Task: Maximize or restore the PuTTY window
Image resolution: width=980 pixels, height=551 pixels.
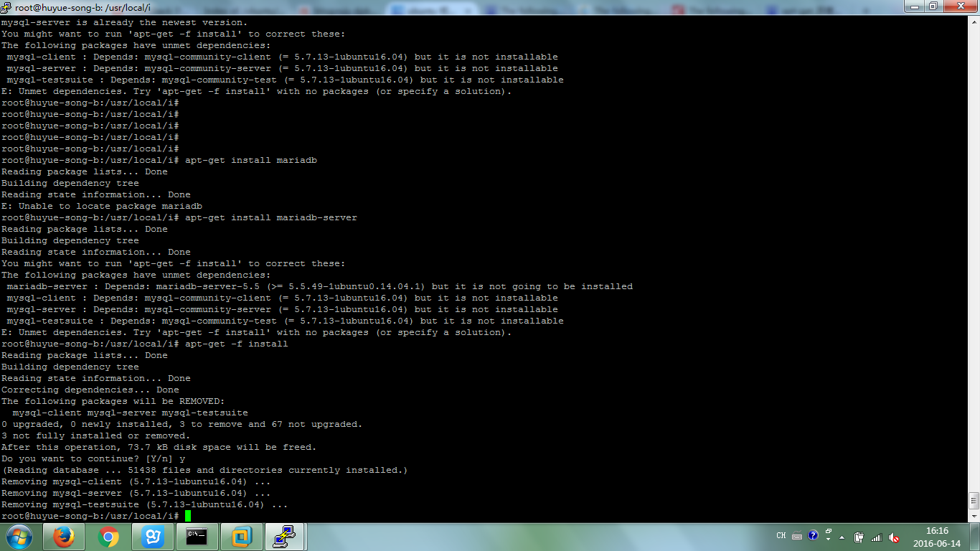Action: pyautogui.click(x=933, y=6)
